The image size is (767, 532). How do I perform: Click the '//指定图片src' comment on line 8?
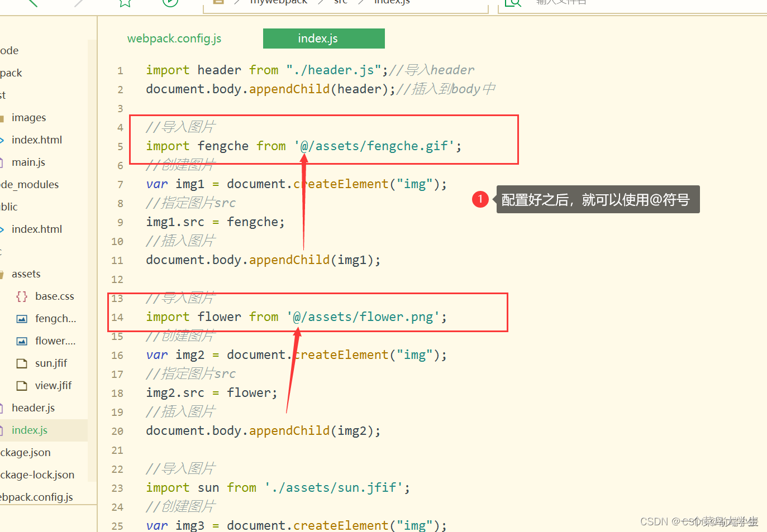pyautogui.click(x=190, y=203)
